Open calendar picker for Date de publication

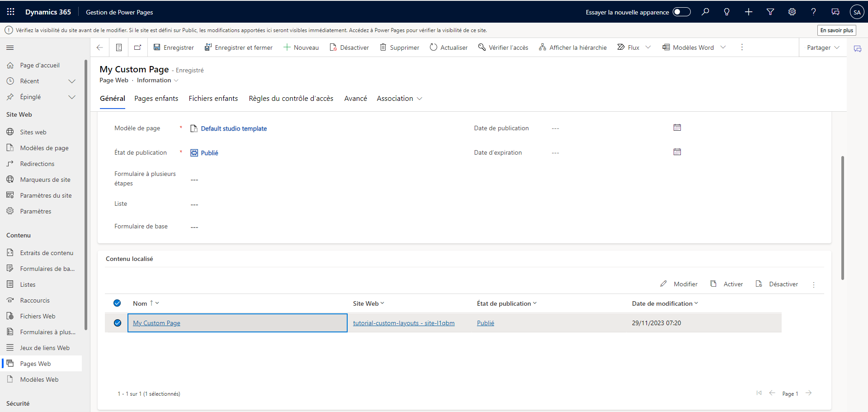pos(677,128)
